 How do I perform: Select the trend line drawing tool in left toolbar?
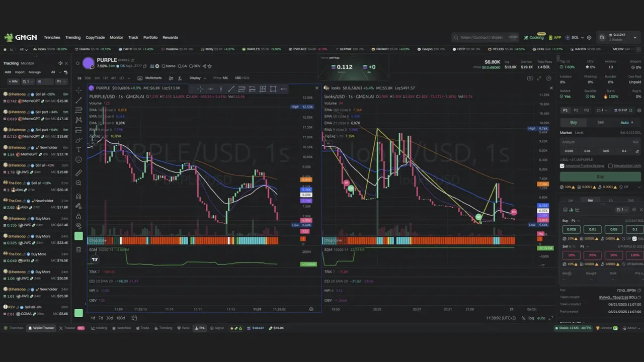78,100
